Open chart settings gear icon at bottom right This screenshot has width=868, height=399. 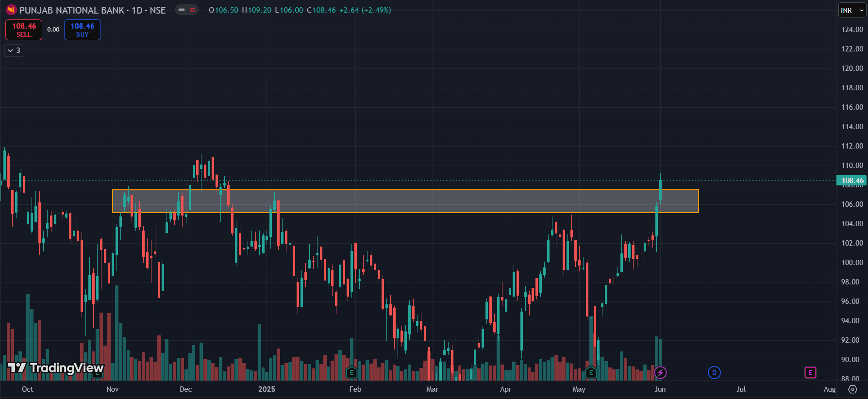[x=852, y=389]
